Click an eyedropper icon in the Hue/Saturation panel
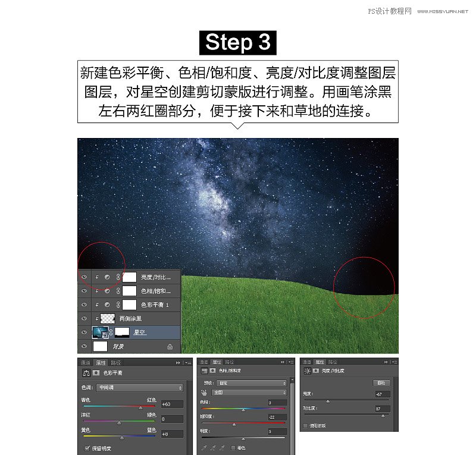Screen dimensions: 476x455 pyautogui.click(x=203, y=447)
